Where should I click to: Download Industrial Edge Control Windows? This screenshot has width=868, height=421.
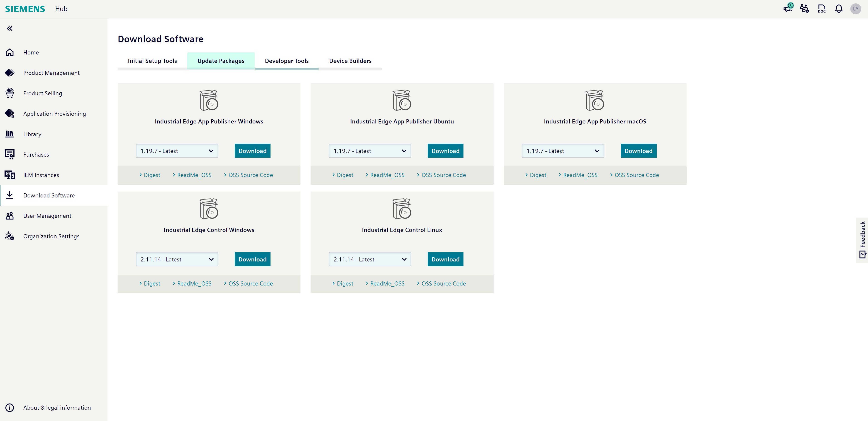click(252, 259)
